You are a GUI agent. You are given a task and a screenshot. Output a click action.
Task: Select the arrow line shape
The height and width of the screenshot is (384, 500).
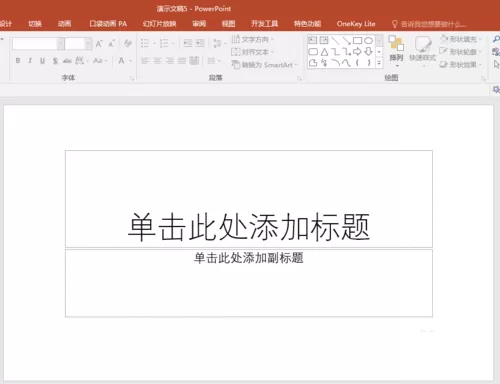point(346,41)
